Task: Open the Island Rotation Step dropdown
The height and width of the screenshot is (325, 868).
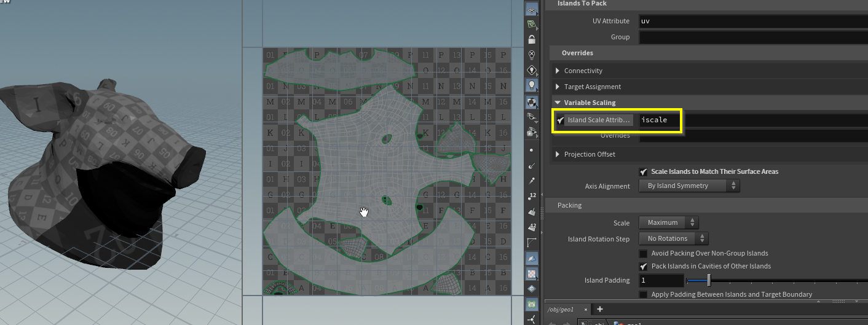Action: pos(674,238)
